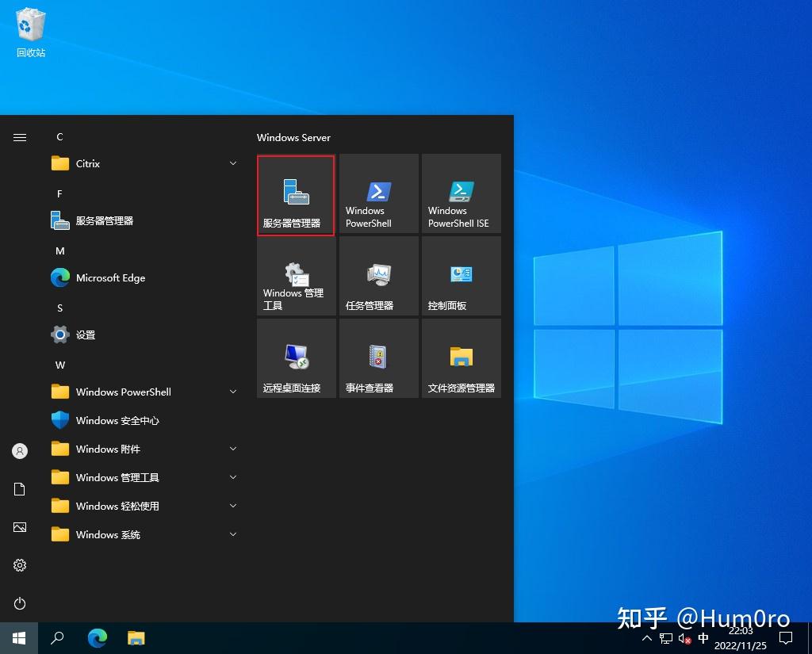This screenshot has width=812, height=654.
Task: Show hidden icons in system tray
Action: pyautogui.click(x=646, y=638)
